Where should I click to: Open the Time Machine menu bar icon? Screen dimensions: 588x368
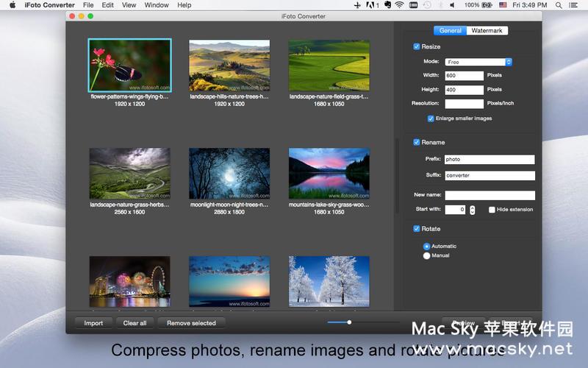tap(427, 5)
